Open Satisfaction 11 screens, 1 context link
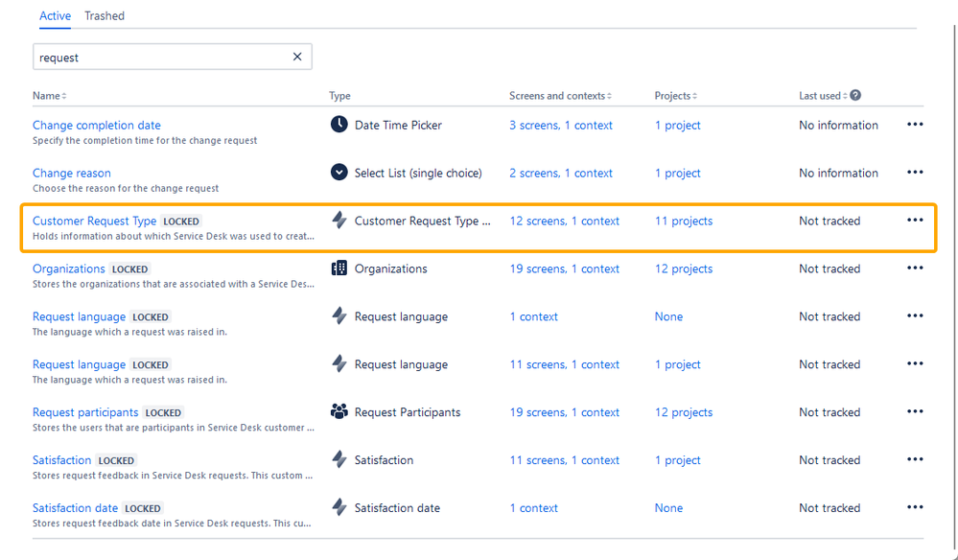958x560 pixels. (565, 460)
